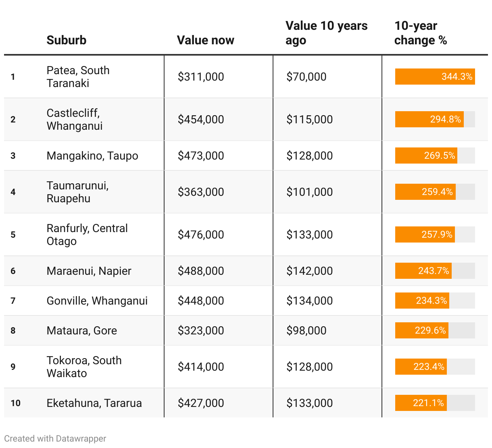The width and height of the screenshot is (492, 448).
Task: Open the Created with Datawrapper link
Action: 55,439
